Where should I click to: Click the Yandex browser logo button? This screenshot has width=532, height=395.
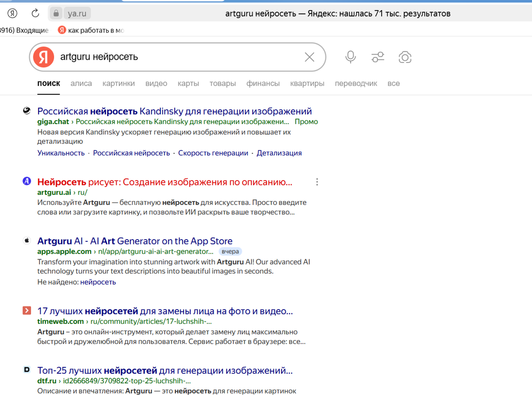pos(12,13)
